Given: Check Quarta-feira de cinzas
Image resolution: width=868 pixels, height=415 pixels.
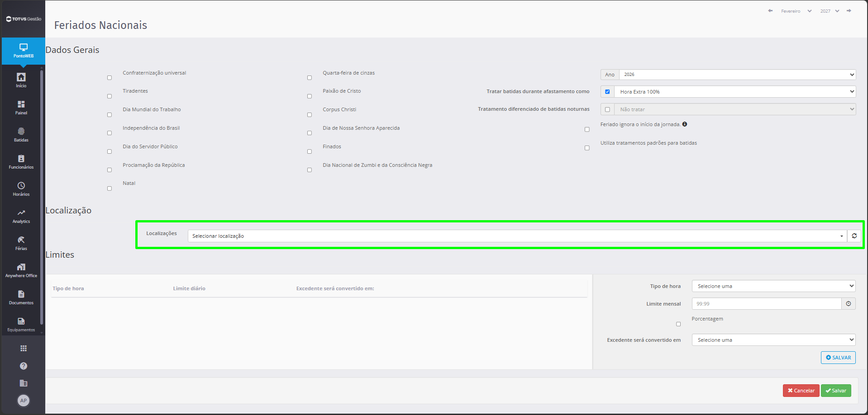Looking at the screenshot, I should click(310, 78).
